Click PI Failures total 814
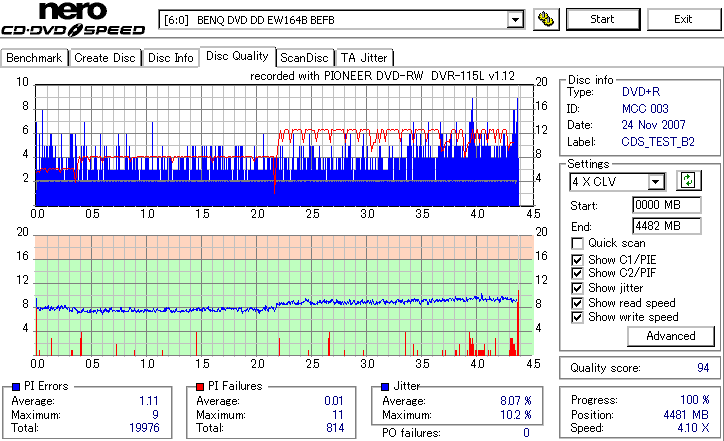Image resolution: width=724 pixels, height=441 pixels. click(x=335, y=428)
